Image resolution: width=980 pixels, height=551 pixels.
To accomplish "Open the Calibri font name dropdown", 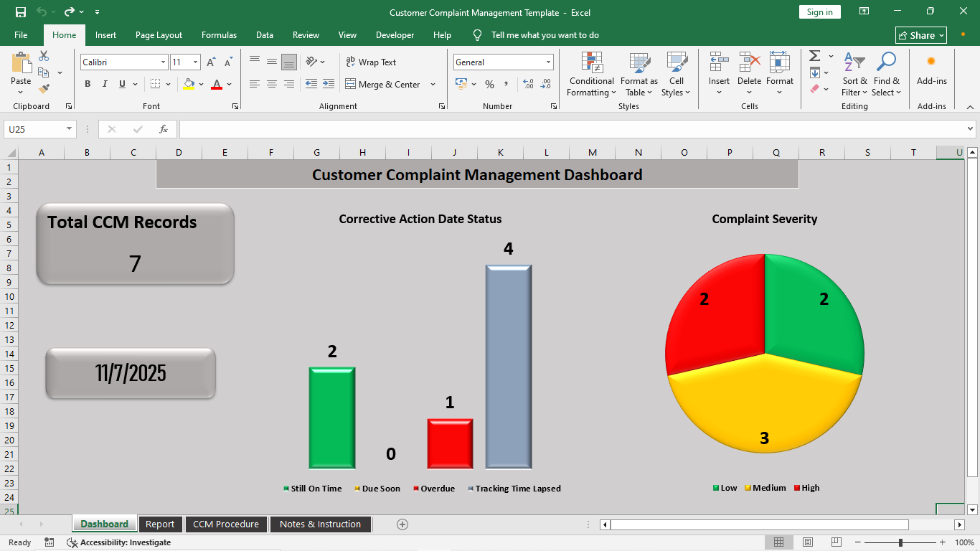I will pyautogui.click(x=163, y=62).
